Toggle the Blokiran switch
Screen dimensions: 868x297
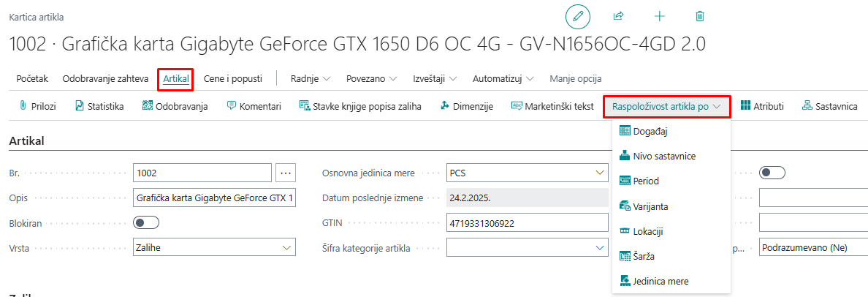[146, 222]
